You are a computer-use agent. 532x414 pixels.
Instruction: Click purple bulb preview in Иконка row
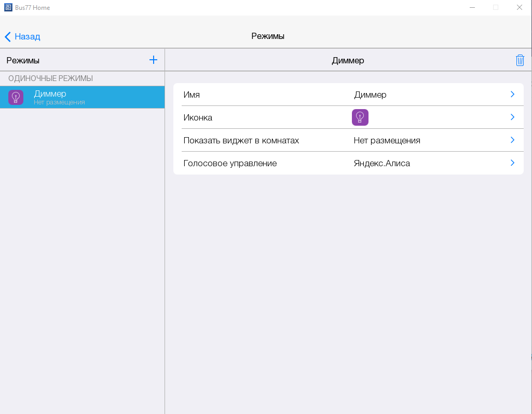pos(360,117)
